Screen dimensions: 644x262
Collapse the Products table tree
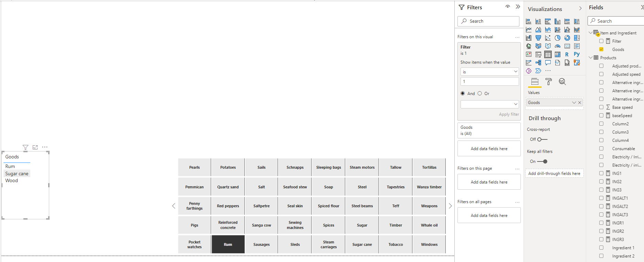pos(591,58)
